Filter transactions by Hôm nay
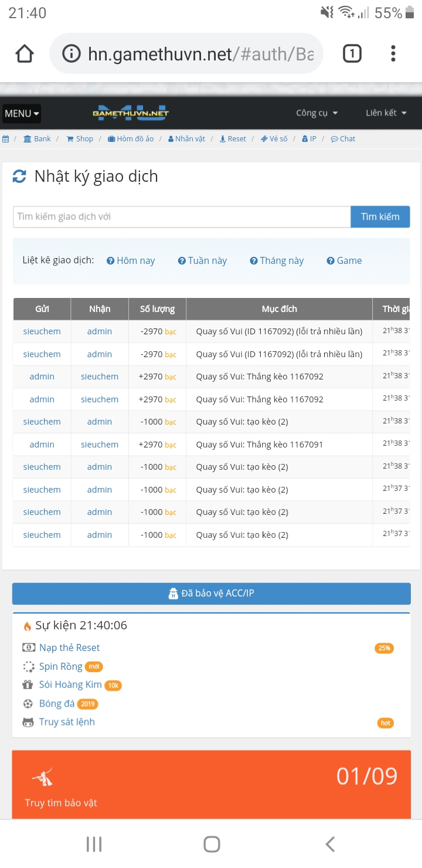422x868 pixels. pyautogui.click(x=131, y=260)
